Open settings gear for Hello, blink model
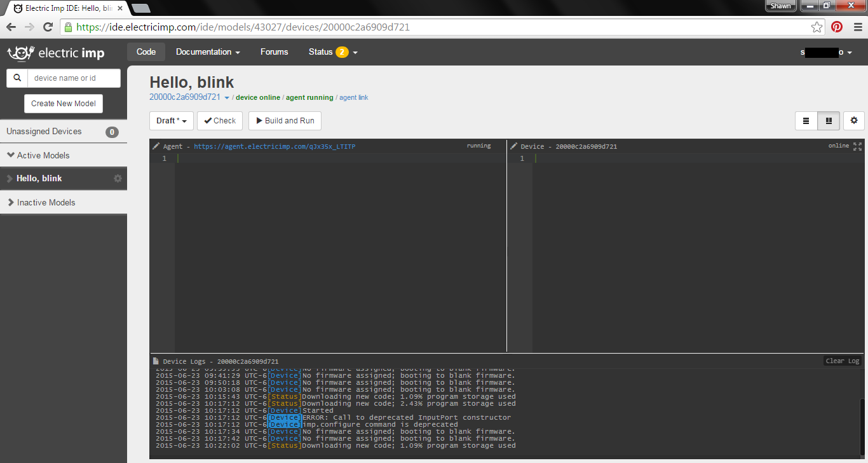Viewport: 868px width, 463px height. coord(118,179)
